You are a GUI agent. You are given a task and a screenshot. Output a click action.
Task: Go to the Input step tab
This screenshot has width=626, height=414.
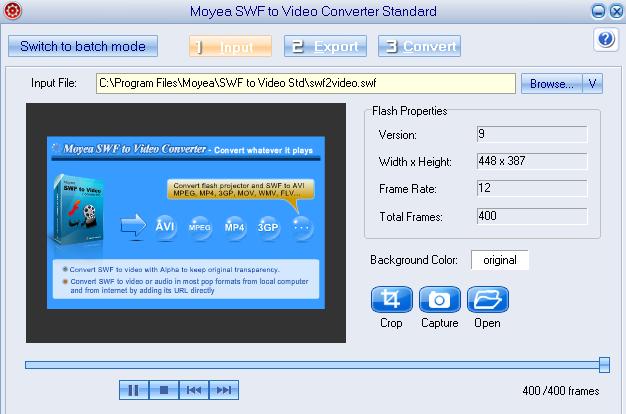[230, 46]
